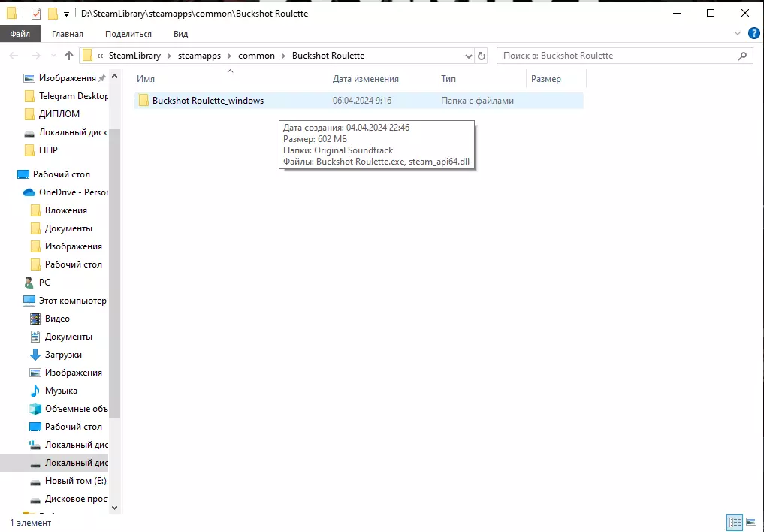
Task: Open the Поделиться ribbon tab
Action: [128, 34]
